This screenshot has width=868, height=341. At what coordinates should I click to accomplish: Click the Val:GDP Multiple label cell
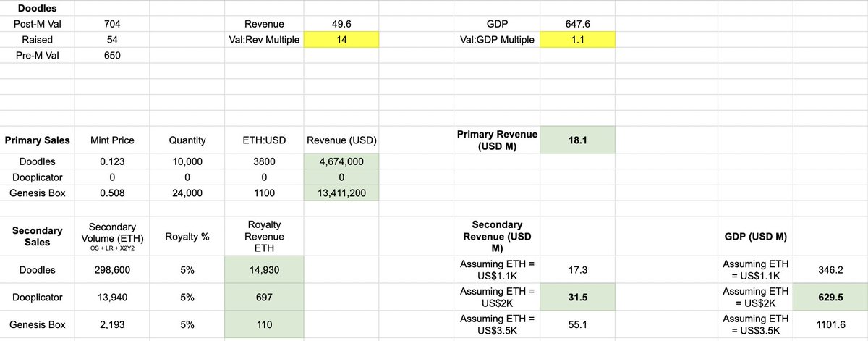498,40
